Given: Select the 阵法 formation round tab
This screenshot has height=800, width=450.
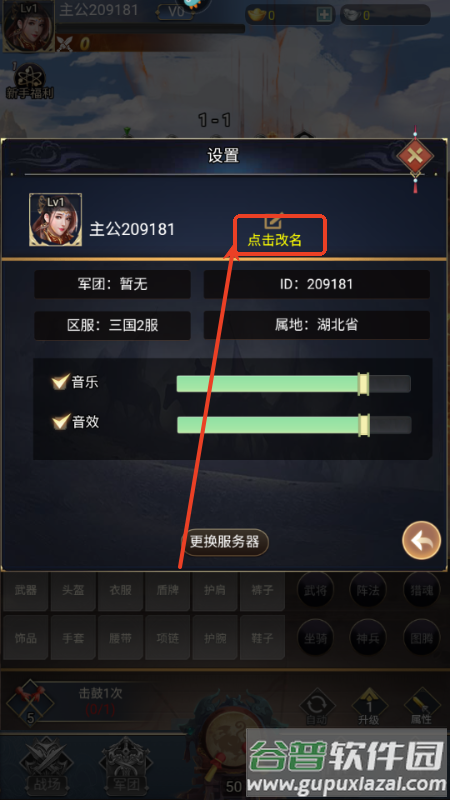Looking at the screenshot, I should (368, 590).
